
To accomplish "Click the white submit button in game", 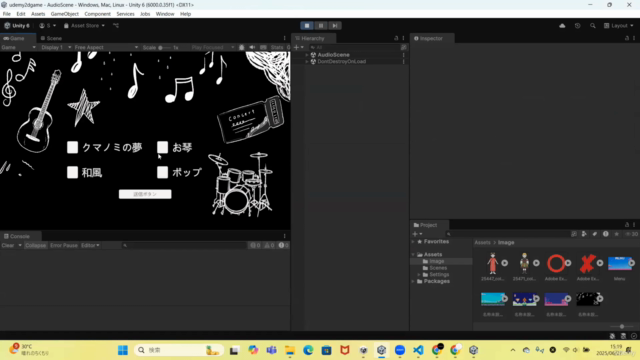I will point(145,194).
